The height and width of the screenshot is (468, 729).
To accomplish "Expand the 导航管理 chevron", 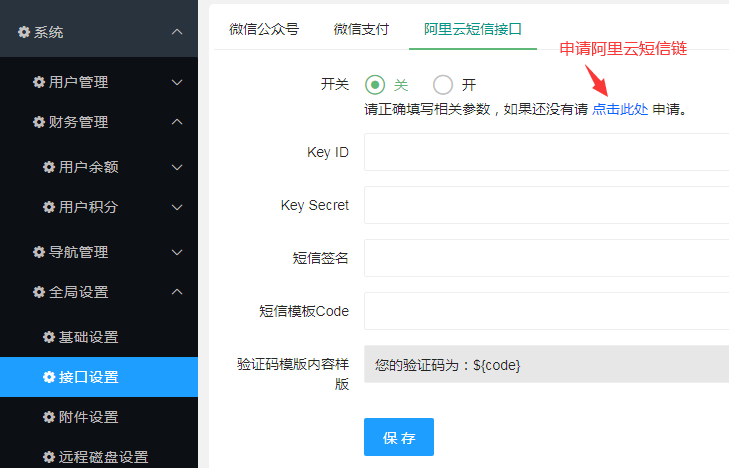I will [x=177, y=252].
